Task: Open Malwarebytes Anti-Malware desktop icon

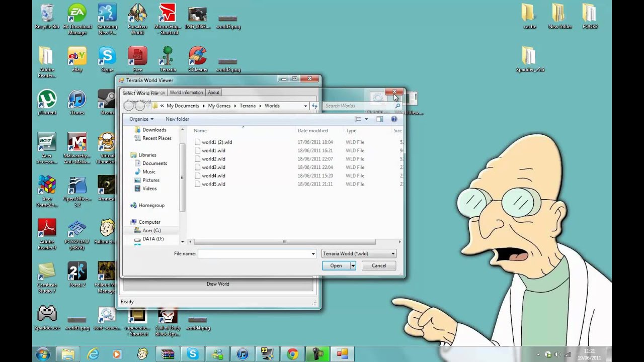Action: (x=77, y=148)
